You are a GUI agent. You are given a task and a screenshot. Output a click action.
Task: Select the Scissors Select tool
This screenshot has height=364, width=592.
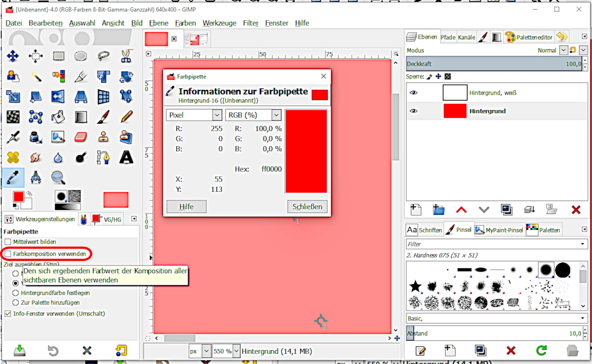126,56
